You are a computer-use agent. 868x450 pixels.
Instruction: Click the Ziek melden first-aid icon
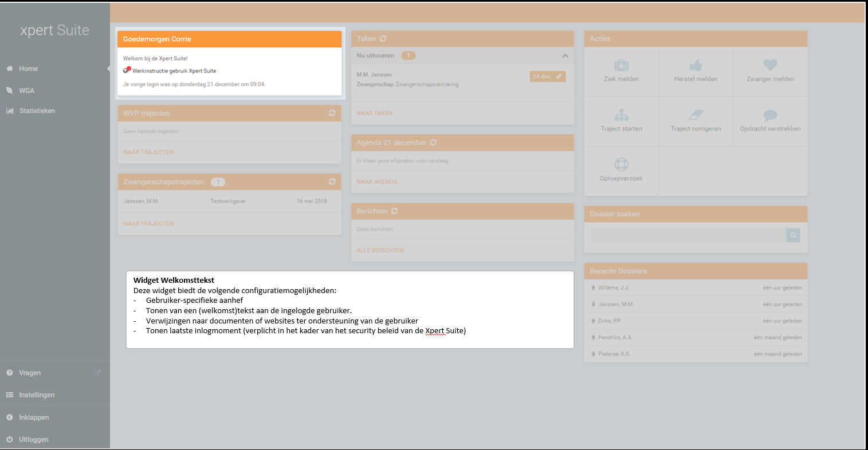pyautogui.click(x=621, y=65)
